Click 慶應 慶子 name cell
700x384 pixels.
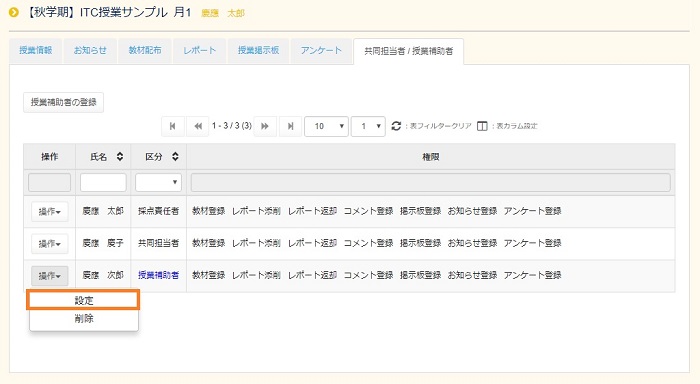103,243
